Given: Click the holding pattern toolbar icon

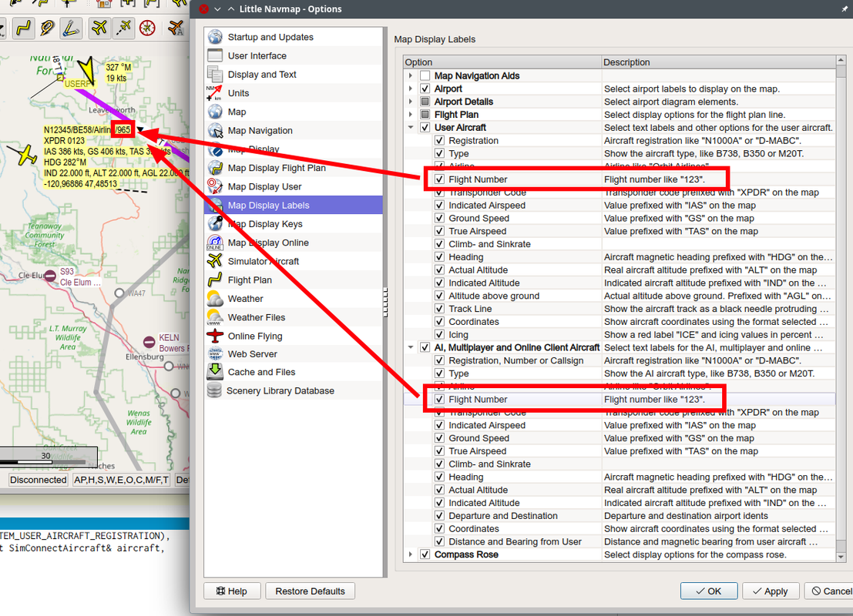Looking at the screenshot, I should [x=47, y=28].
